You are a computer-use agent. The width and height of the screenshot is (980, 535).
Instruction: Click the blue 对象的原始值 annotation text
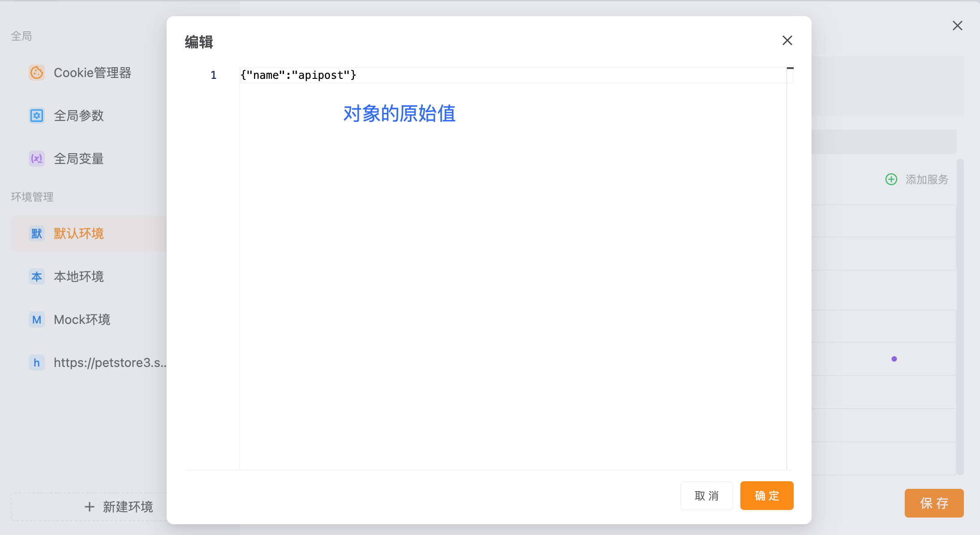[400, 113]
